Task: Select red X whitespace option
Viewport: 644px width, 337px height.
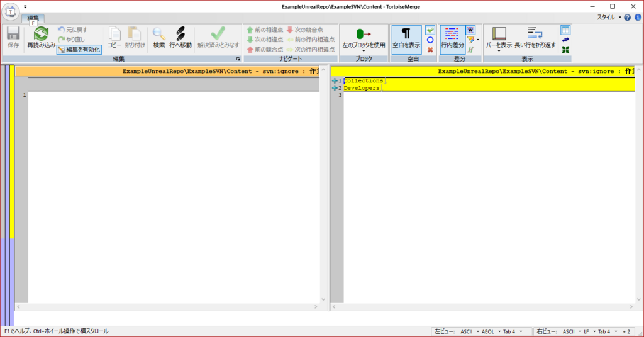Action: (x=430, y=50)
